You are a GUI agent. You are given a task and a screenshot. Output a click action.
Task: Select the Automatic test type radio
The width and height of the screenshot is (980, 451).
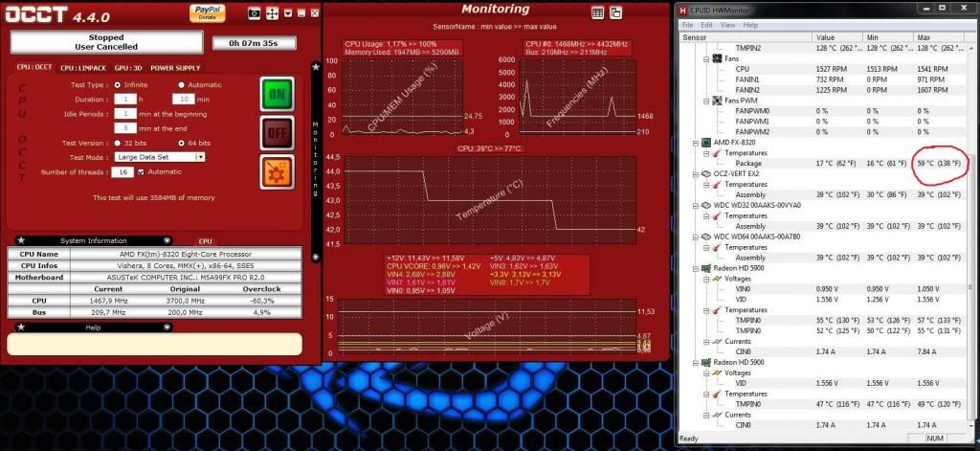(x=182, y=84)
